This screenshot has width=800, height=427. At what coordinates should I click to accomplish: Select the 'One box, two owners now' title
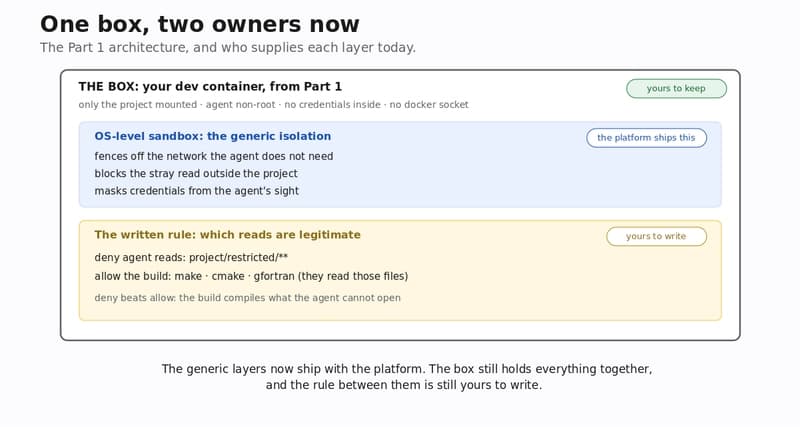[x=199, y=24]
